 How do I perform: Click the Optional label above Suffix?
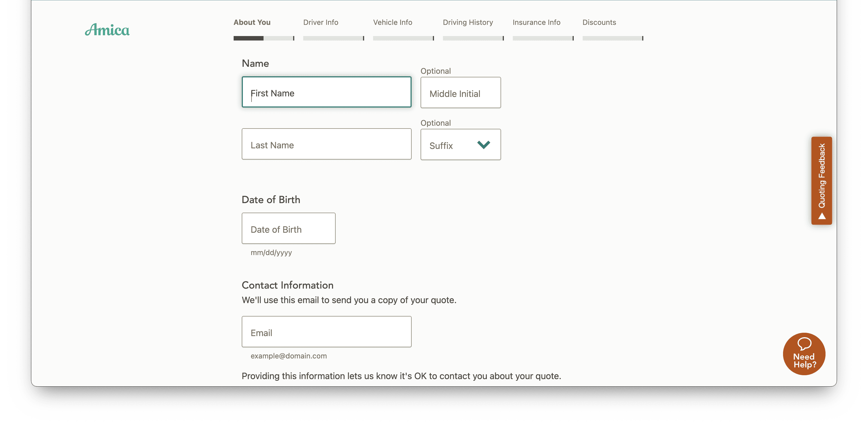pyautogui.click(x=435, y=123)
